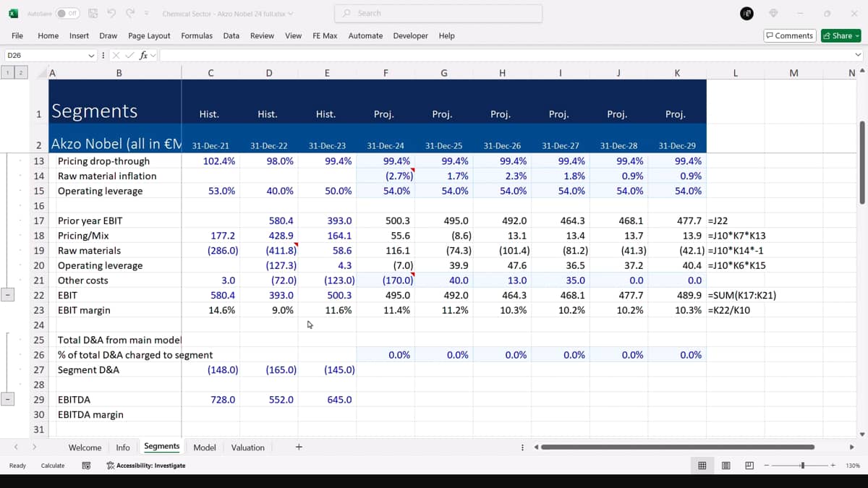
Task: Open the File menu
Action: 17,35
